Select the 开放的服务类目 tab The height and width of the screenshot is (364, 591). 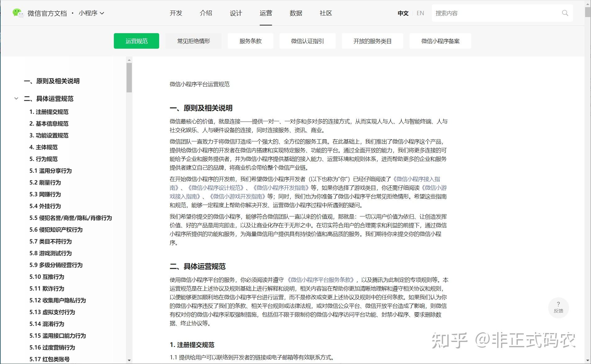point(373,41)
